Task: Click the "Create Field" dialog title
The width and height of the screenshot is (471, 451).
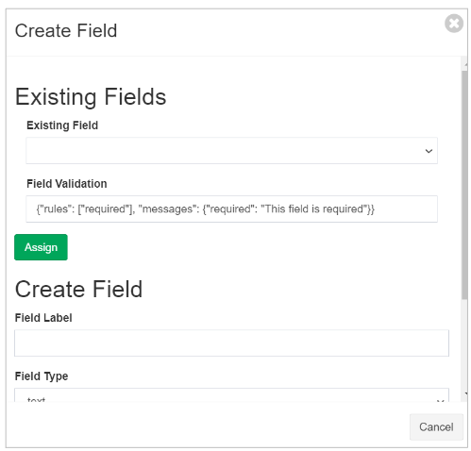Action: 66,31
